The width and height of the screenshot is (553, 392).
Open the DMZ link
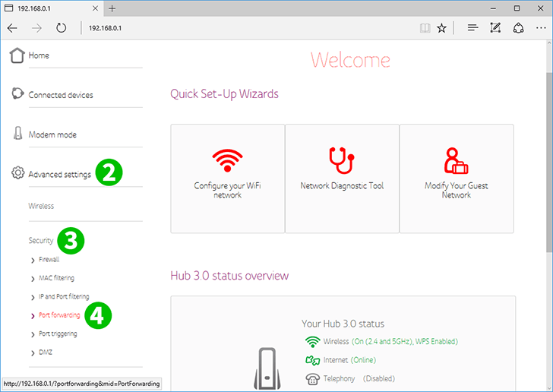[46, 352]
